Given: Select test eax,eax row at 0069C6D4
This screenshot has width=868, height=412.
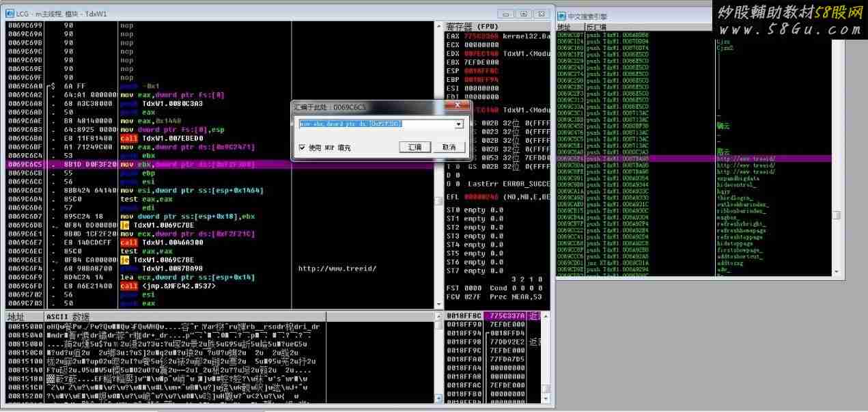Looking at the screenshot, I should pyautogui.click(x=220, y=200).
